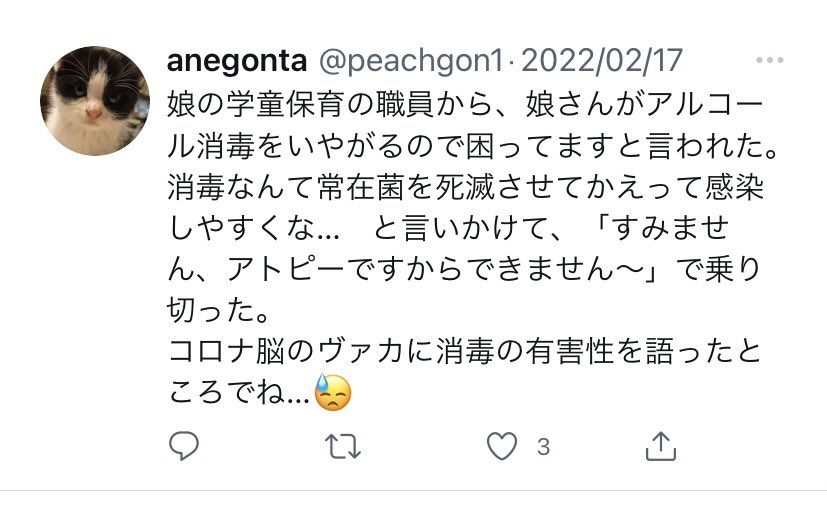The image size is (827, 506).
Task: Click the line コロナ脳のヴァカに消毒
Action: point(464,351)
